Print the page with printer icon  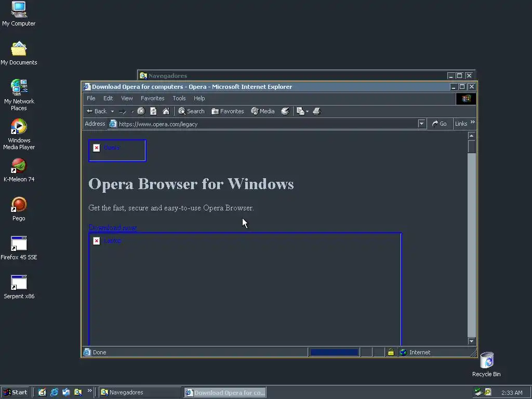point(316,111)
